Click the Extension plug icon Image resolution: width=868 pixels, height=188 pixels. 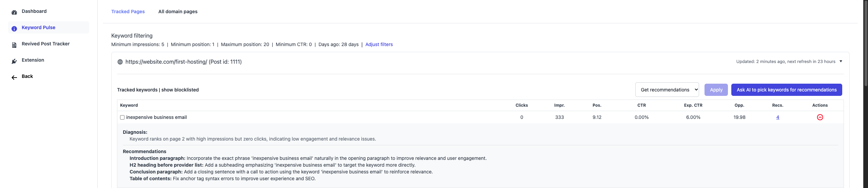tap(14, 61)
